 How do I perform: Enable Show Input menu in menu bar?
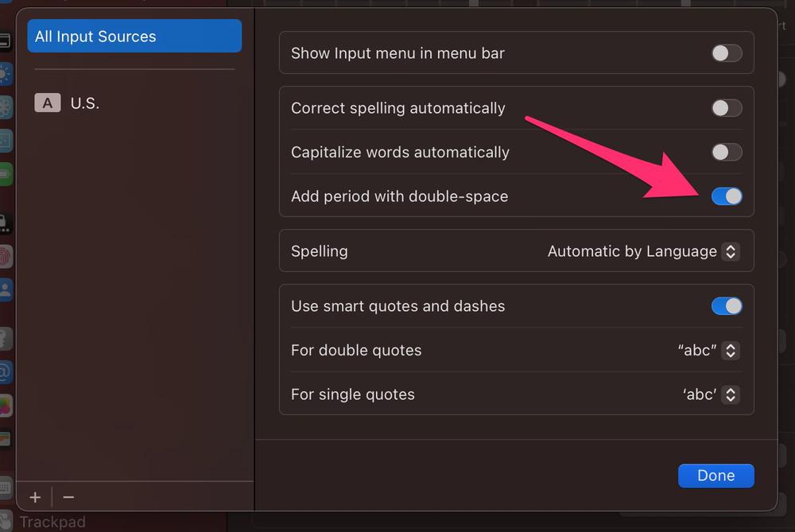[x=726, y=53]
